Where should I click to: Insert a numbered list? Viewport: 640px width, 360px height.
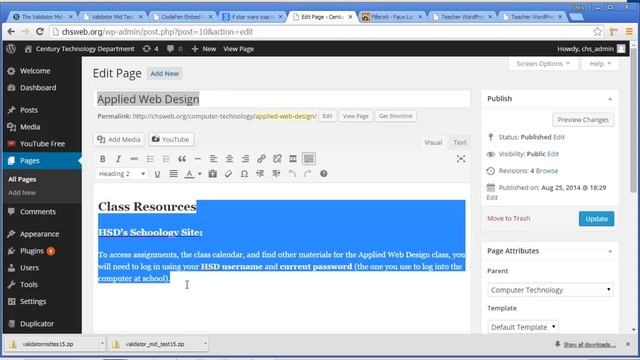(x=166, y=159)
